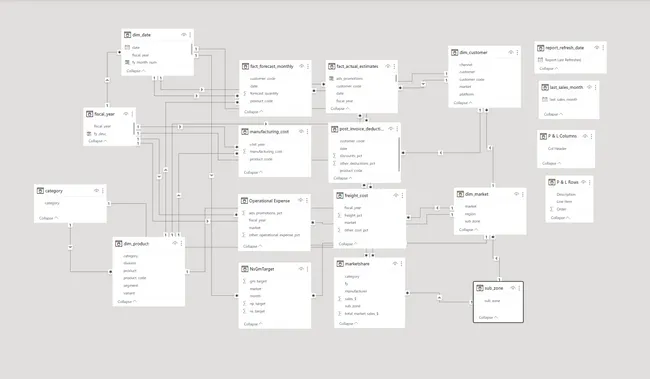The image size is (650, 379).
Task: Click the manufacturing_cost table icon
Action: pos(245,131)
